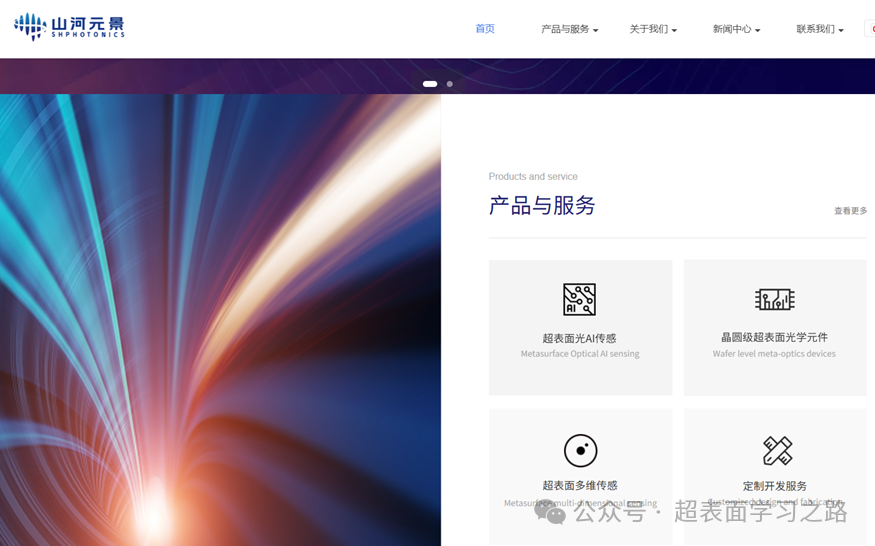Expand the arrow beside 联系我们

pos(841,30)
